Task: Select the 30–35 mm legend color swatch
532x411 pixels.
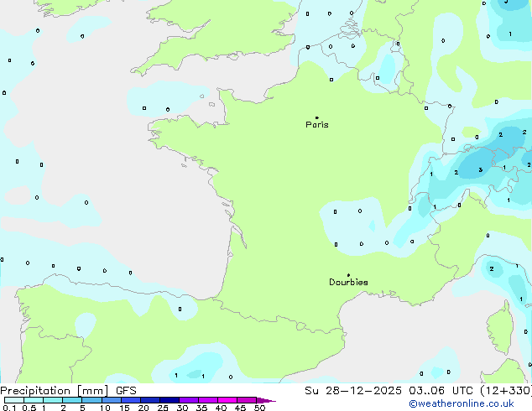Action: point(189,400)
